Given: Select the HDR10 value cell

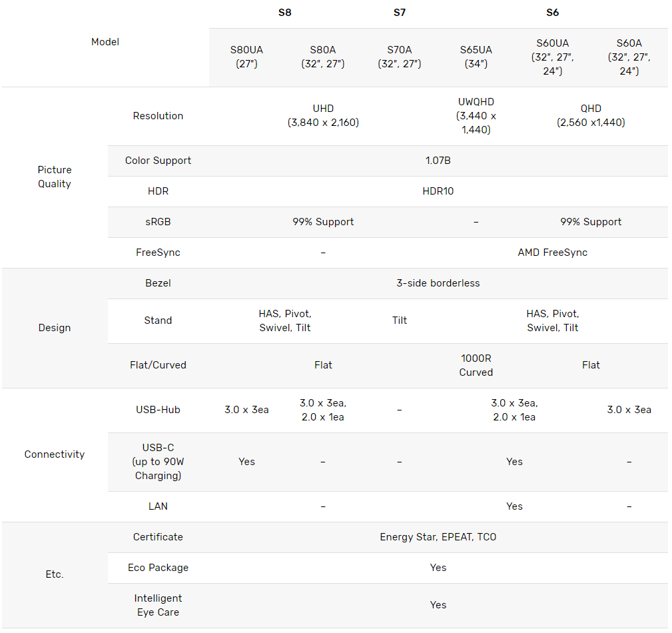Looking at the screenshot, I should 438,191.
